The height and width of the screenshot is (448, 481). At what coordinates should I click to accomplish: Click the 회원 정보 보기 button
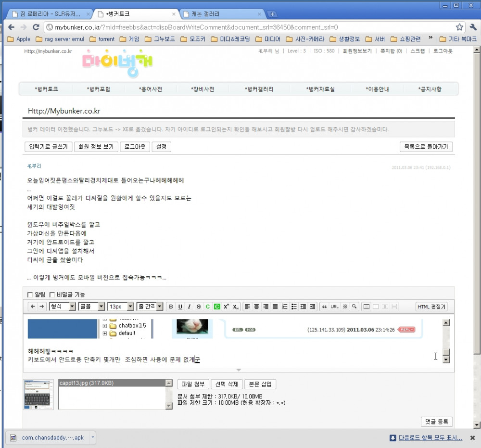pyautogui.click(x=96, y=147)
